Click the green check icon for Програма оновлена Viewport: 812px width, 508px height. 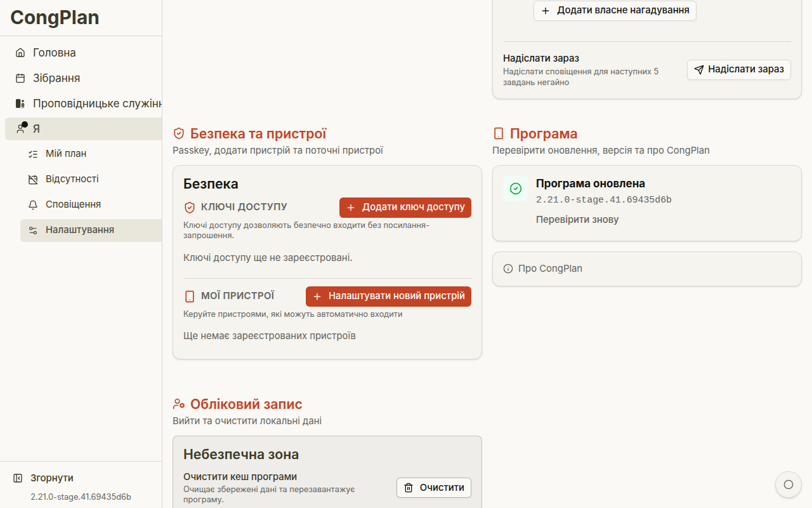516,189
